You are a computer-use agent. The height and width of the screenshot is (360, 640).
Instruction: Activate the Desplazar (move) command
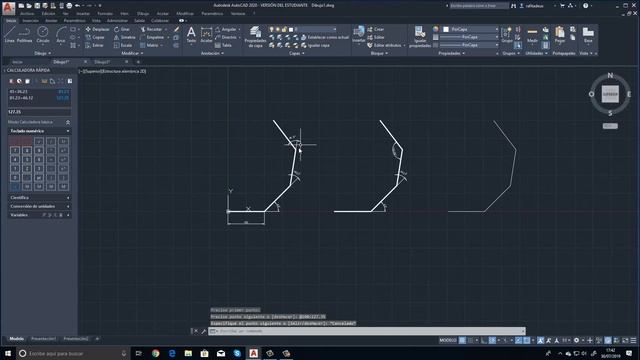(x=97, y=29)
